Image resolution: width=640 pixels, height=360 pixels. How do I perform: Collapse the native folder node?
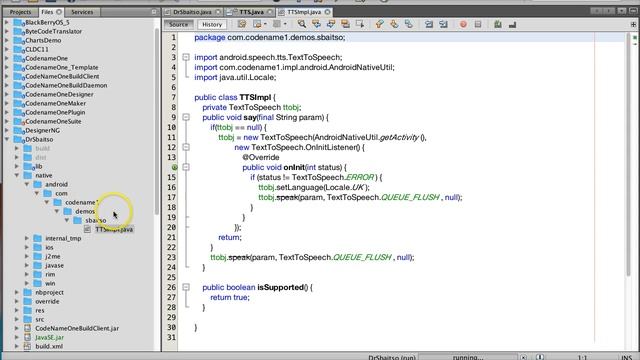click(x=17, y=176)
